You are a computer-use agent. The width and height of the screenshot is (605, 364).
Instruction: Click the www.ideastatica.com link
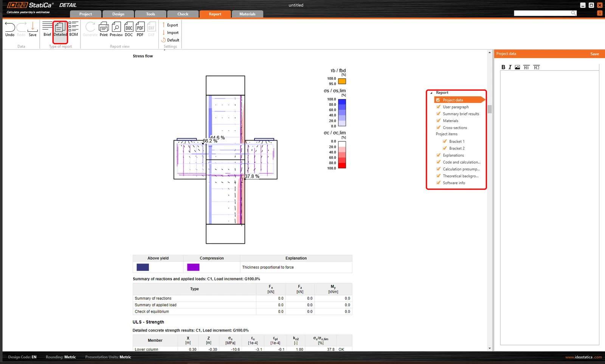(x=583, y=357)
